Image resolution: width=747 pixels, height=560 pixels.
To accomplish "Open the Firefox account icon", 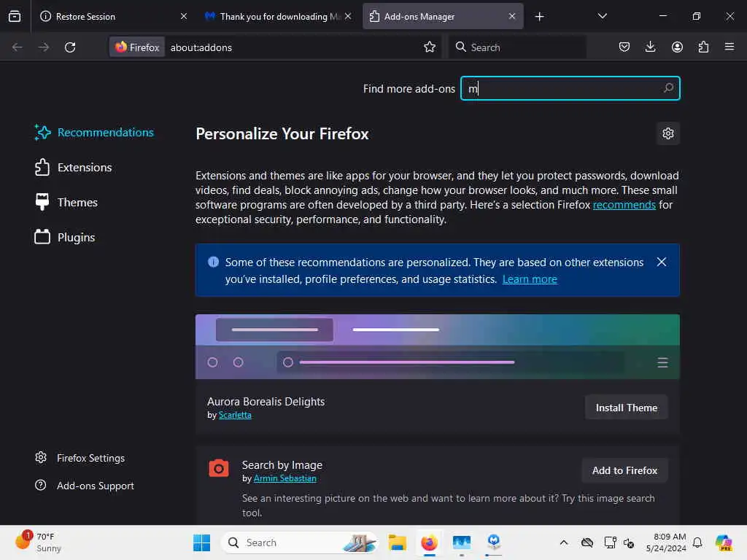I will 677,47.
